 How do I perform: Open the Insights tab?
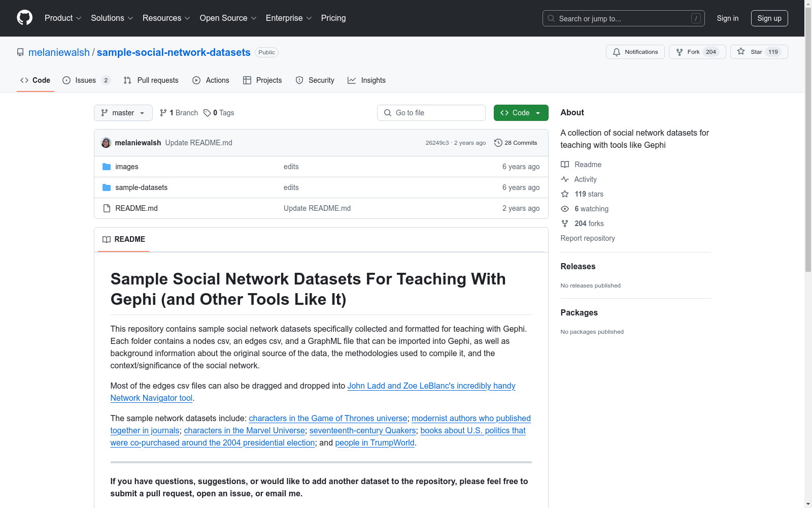pos(366,80)
